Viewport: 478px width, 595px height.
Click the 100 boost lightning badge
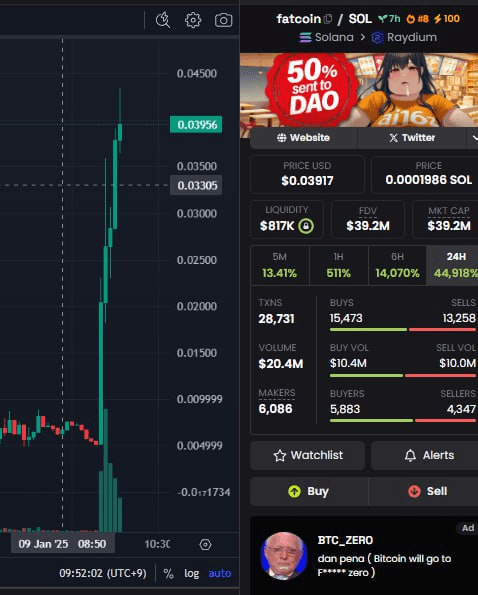point(447,18)
